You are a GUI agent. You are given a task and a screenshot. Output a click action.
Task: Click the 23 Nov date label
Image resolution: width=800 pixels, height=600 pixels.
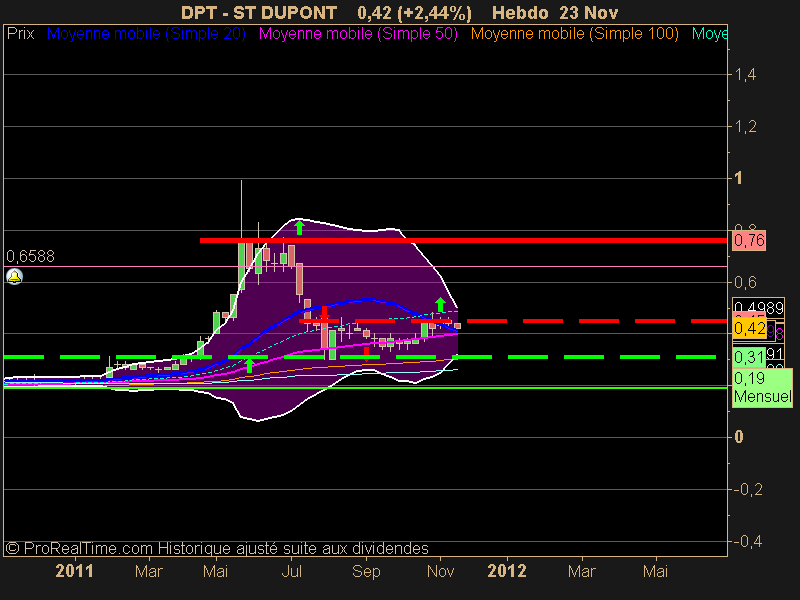[589, 12]
